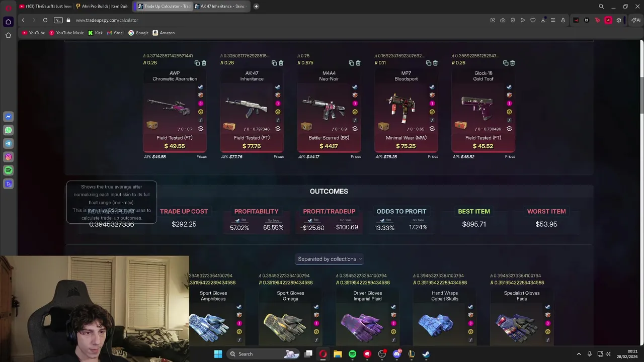Viewport: 644px width, 362px height.
Task: Switch to AK-47 Inheritance Skins tab
Action: point(220,6)
